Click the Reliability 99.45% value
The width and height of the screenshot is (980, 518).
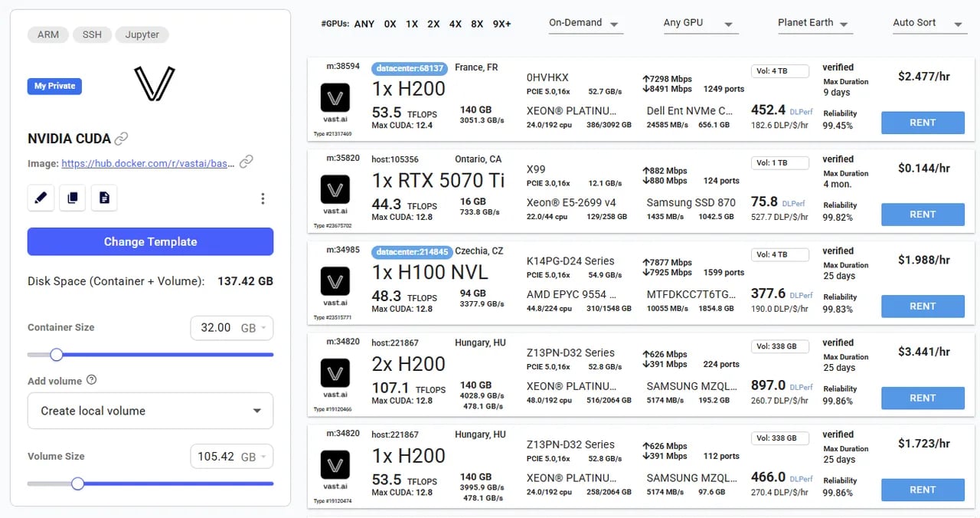point(838,126)
